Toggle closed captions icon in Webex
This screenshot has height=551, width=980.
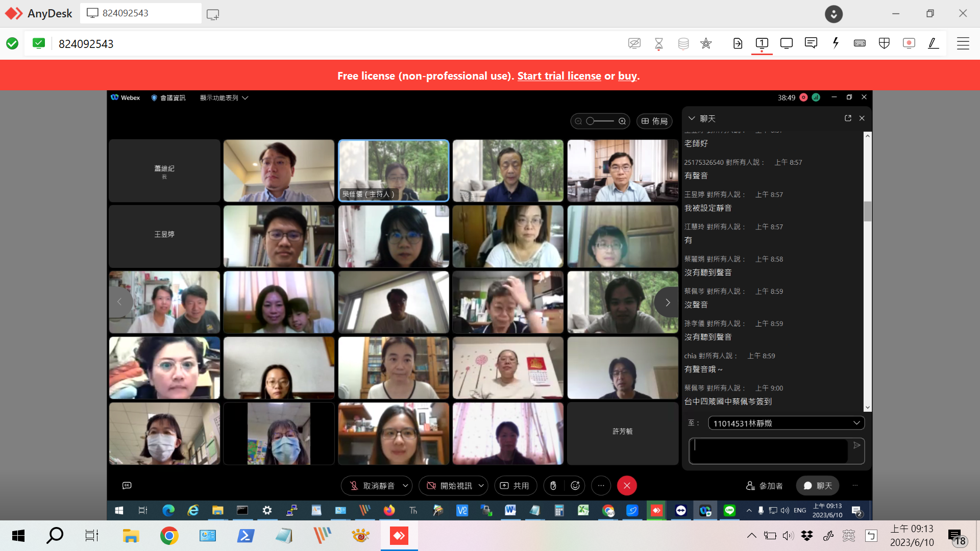(x=127, y=486)
